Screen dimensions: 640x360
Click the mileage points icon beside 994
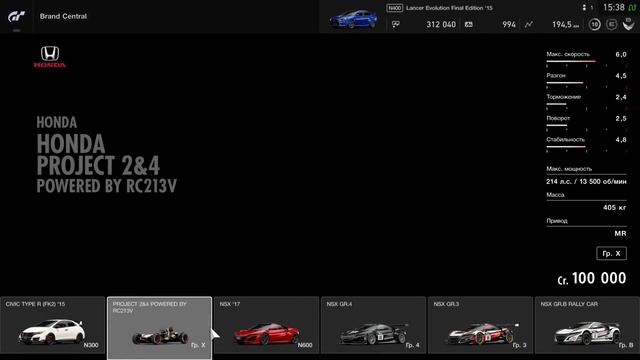click(x=469, y=24)
